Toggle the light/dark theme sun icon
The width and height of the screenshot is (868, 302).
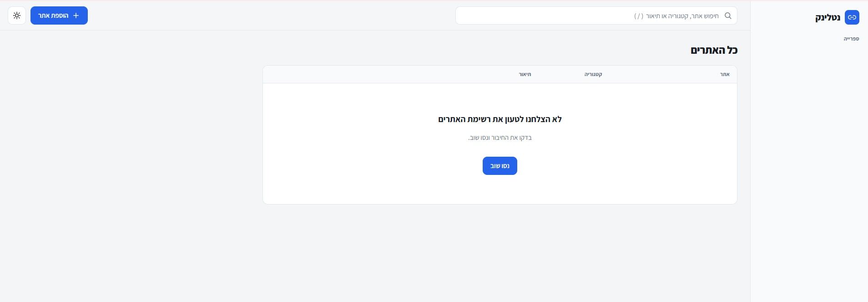(x=17, y=15)
